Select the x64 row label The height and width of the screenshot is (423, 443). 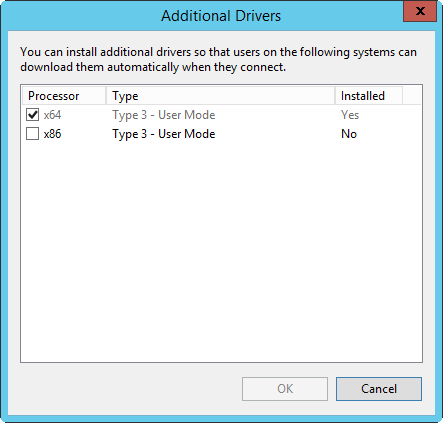[52, 115]
